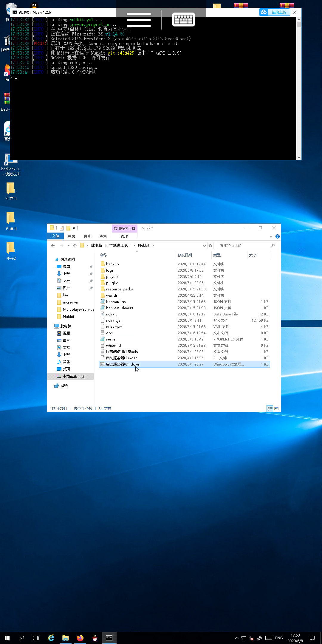322x644 pixels.
Task: Expand the address bar history dropdown
Action: pos(205,245)
